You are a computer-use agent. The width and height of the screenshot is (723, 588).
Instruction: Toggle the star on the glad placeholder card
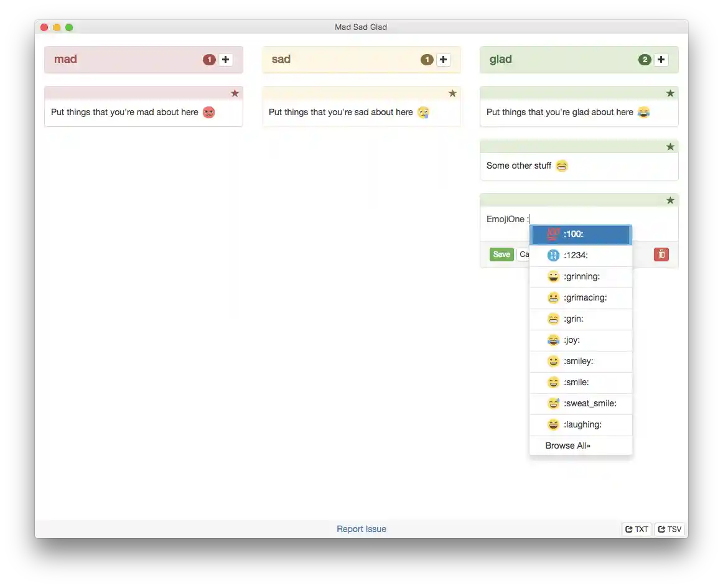point(670,93)
